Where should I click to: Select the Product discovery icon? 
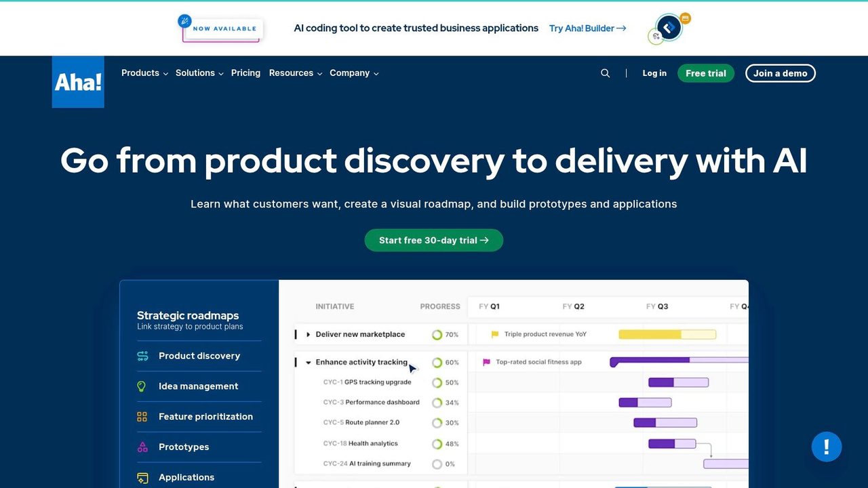[x=142, y=356]
